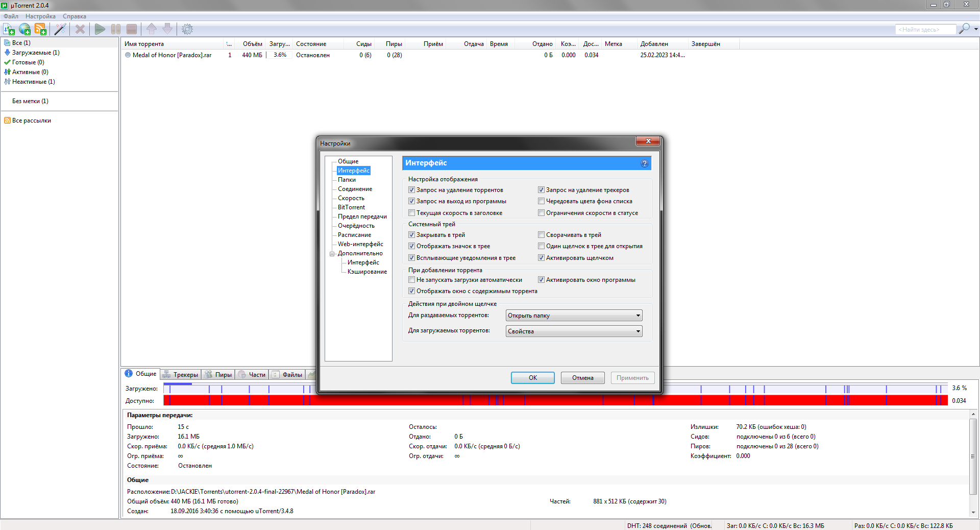Click the Отмена button
Screen dimensions: 980x530
tap(582, 378)
